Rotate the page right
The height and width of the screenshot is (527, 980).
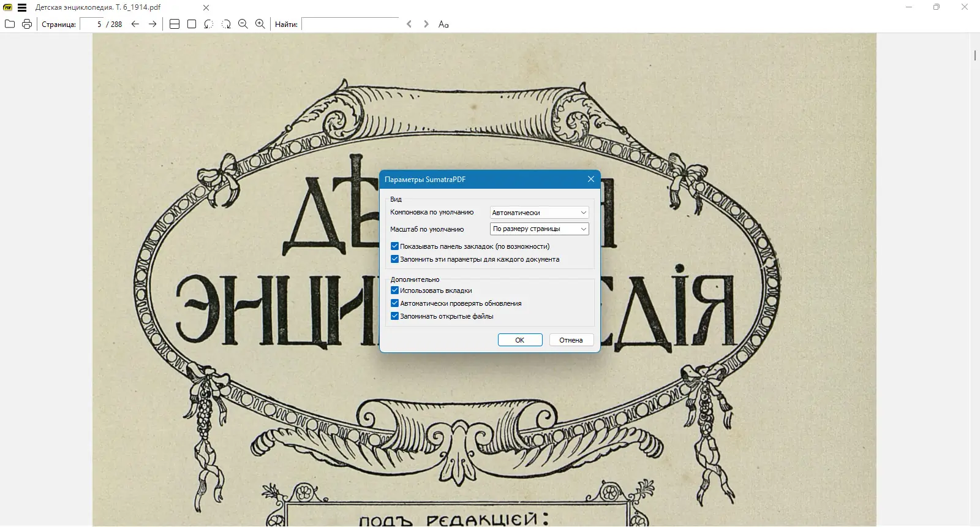coord(226,24)
